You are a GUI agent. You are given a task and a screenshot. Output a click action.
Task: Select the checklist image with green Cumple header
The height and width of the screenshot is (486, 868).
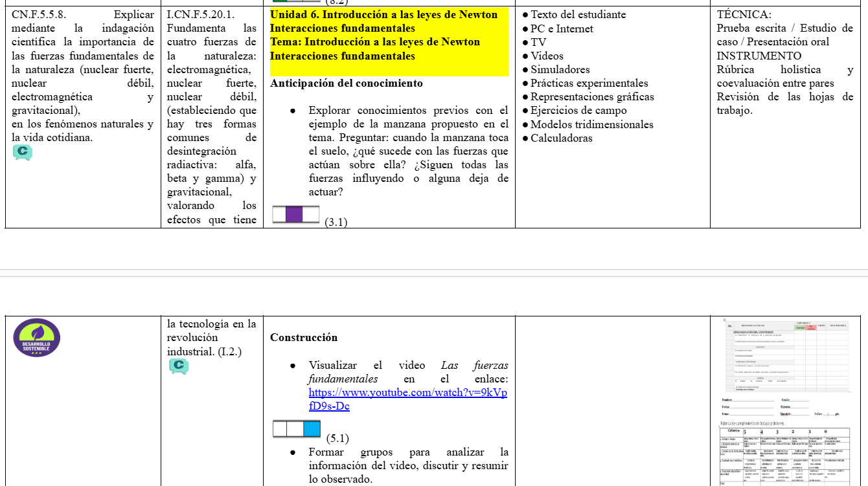(786, 356)
